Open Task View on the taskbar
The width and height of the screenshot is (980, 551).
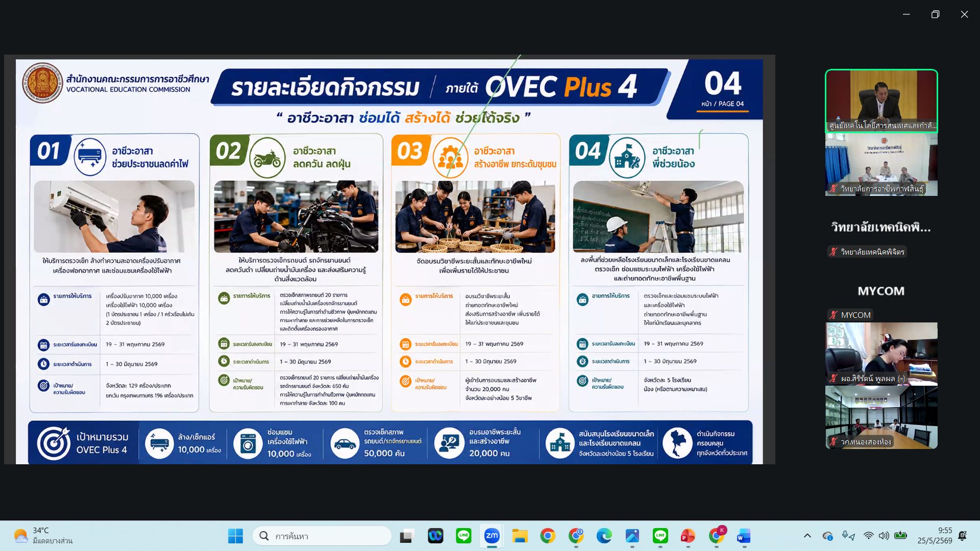(406, 536)
